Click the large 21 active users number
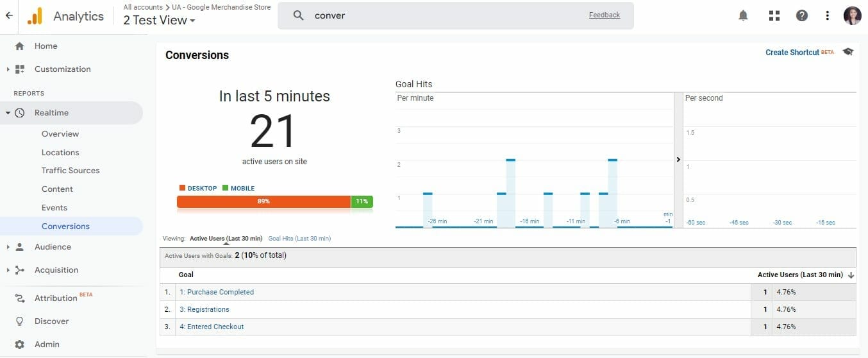This screenshot has height=358, width=868. pyautogui.click(x=274, y=131)
